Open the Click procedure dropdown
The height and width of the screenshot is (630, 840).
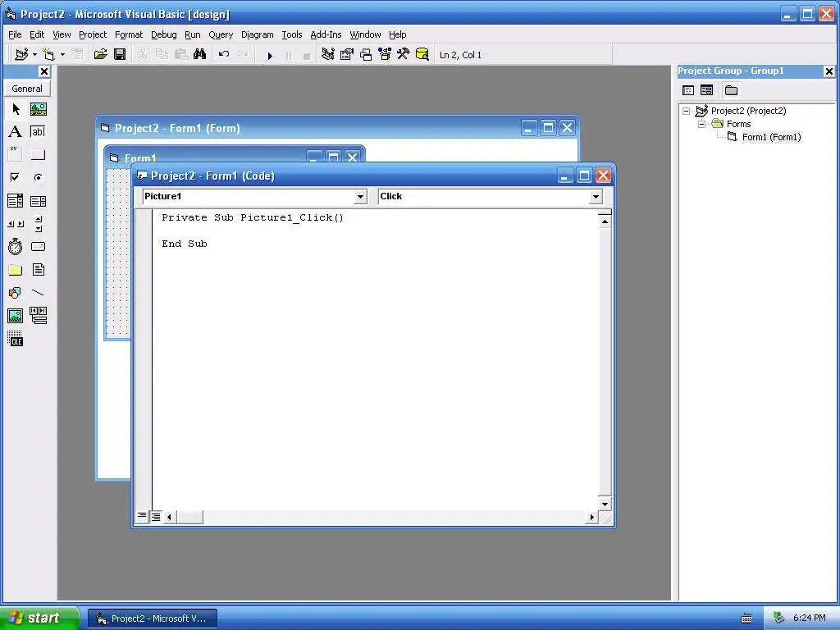coord(596,197)
